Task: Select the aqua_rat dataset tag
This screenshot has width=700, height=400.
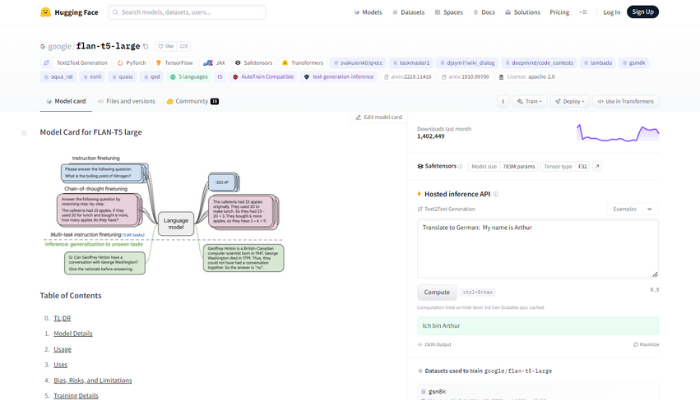Action: (x=58, y=77)
